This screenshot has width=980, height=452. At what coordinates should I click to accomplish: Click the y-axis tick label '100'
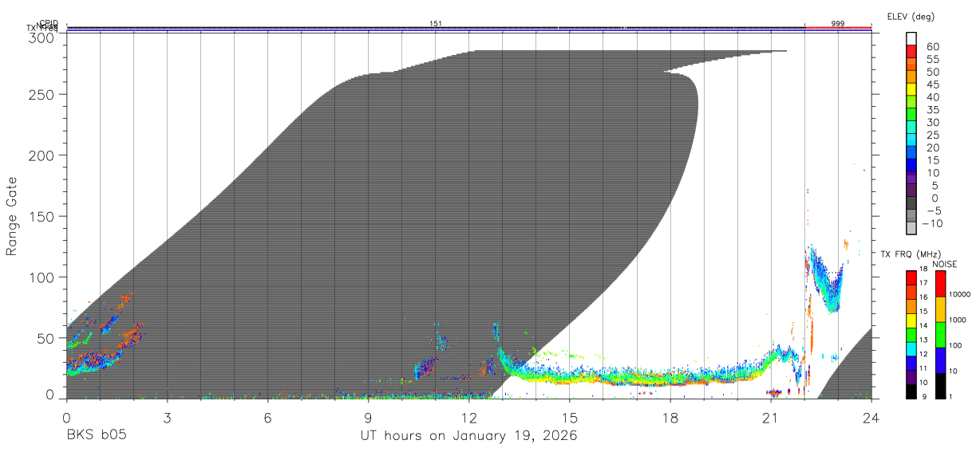tap(41, 277)
